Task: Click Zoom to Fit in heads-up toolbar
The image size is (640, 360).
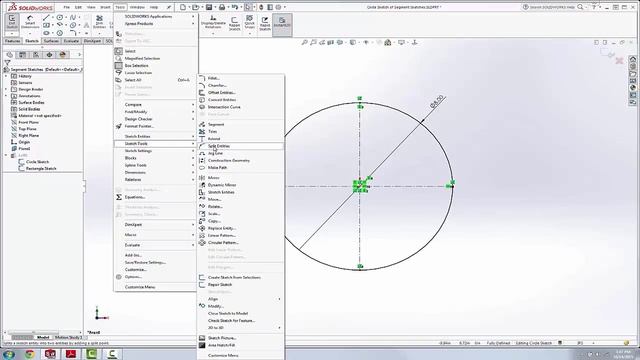Action: click(x=304, y=42)
